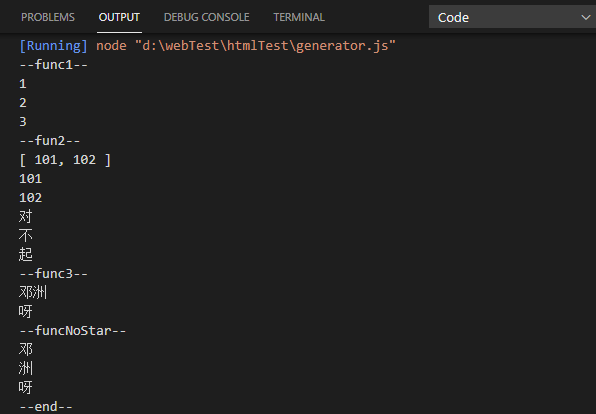Click the --end-- output line
Viewport: 596px width, 414px height.
46,407
